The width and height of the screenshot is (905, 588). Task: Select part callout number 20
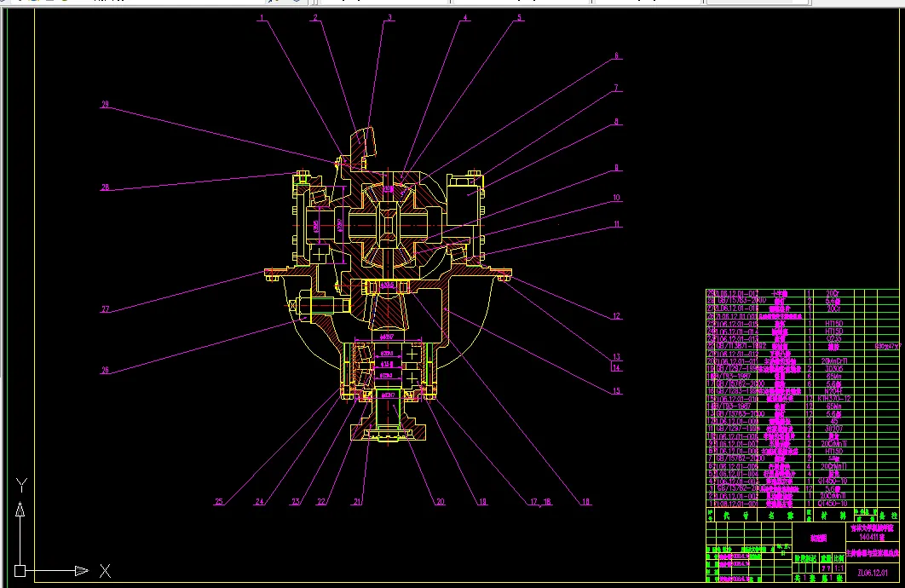[x=441, y=502]
